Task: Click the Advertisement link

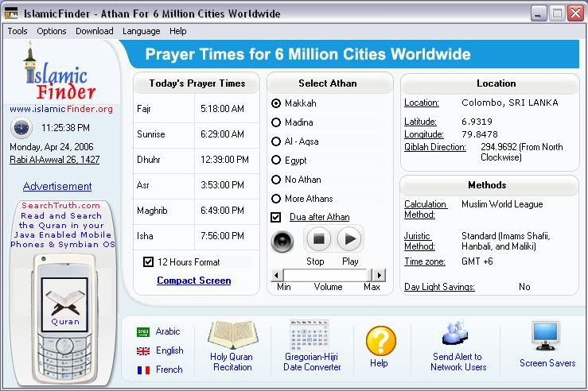Action: (x=57, y=186)
